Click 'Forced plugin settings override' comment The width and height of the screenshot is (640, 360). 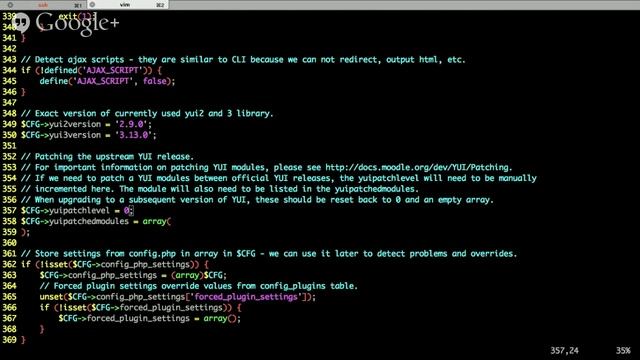click(199, 286)
